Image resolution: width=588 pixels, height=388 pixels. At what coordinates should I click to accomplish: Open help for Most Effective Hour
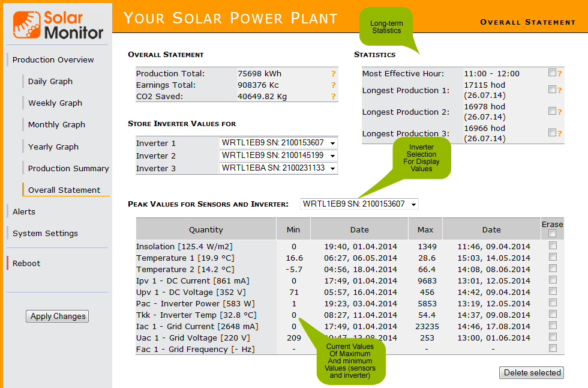pos(560,74)
